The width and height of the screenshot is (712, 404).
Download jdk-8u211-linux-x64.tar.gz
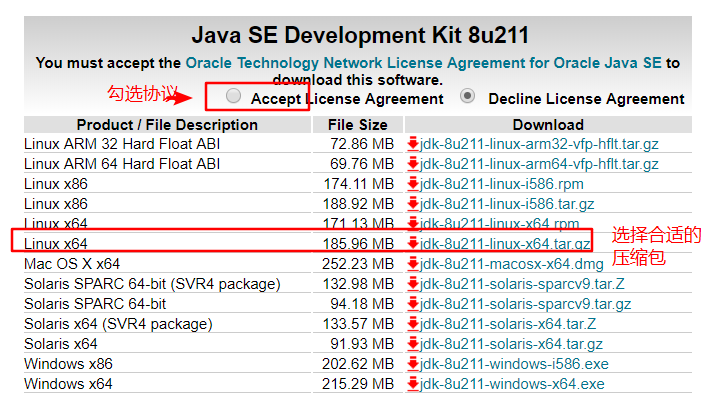[505, 244]
